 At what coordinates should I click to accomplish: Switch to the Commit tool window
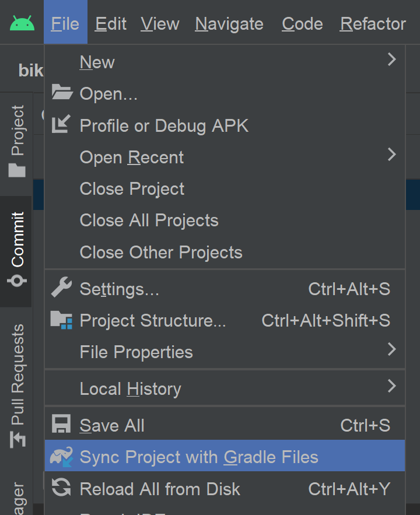click(17, 250)
